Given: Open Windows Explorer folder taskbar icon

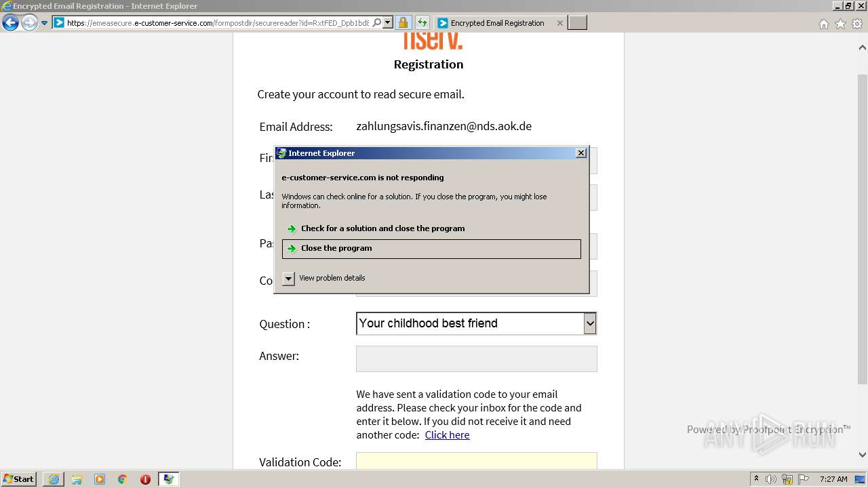Looking at the screenshot, I should click(77, 479).
